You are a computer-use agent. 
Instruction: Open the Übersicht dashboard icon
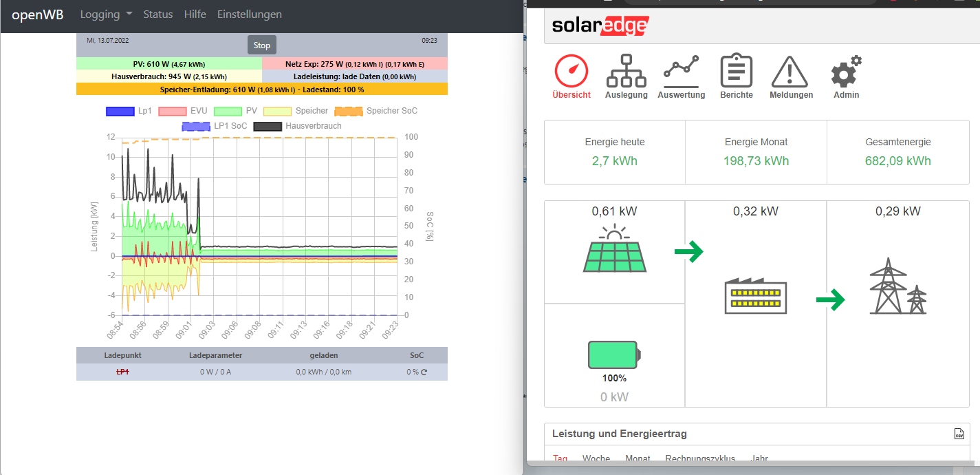pos(571,71)
